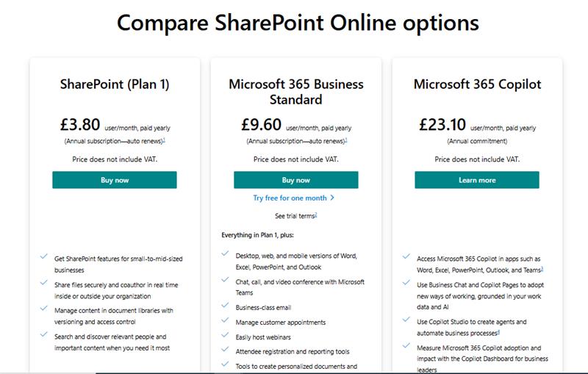
Task: Click checkmark beside Easily host webinars
Action: [225, 334]
